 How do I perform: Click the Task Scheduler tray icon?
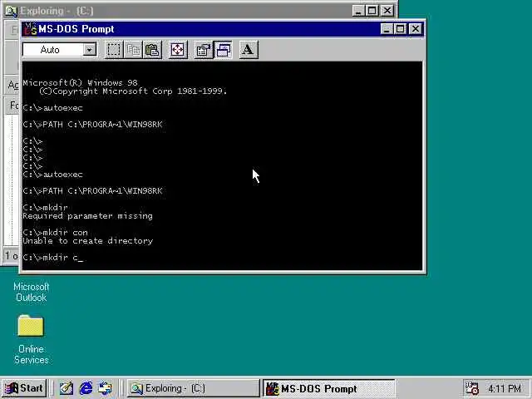pos(471,388)
